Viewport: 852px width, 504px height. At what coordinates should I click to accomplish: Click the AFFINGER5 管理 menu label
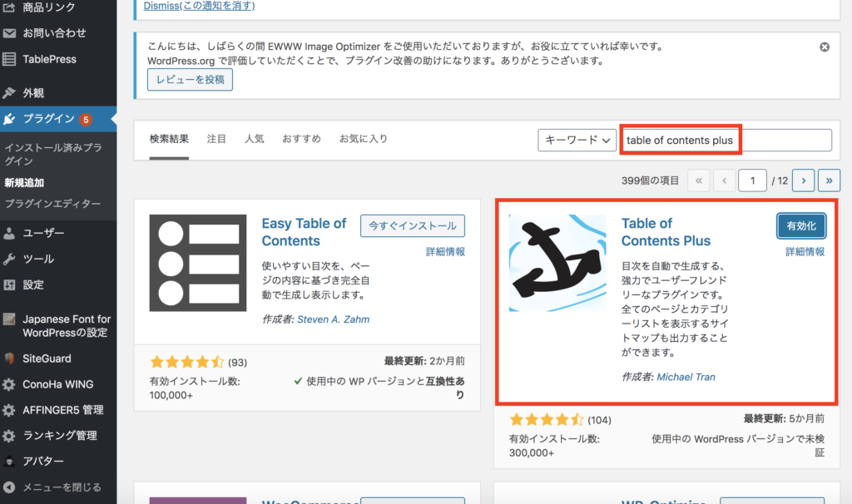coord(63,410)
